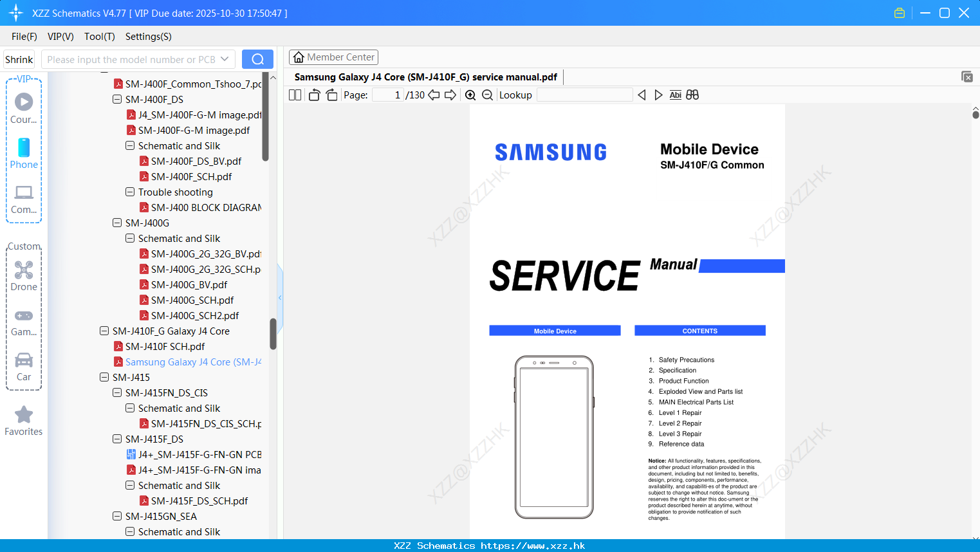980x552 pixels.
Task: Click the search magnifier button
Action: (x=257, y=59)
